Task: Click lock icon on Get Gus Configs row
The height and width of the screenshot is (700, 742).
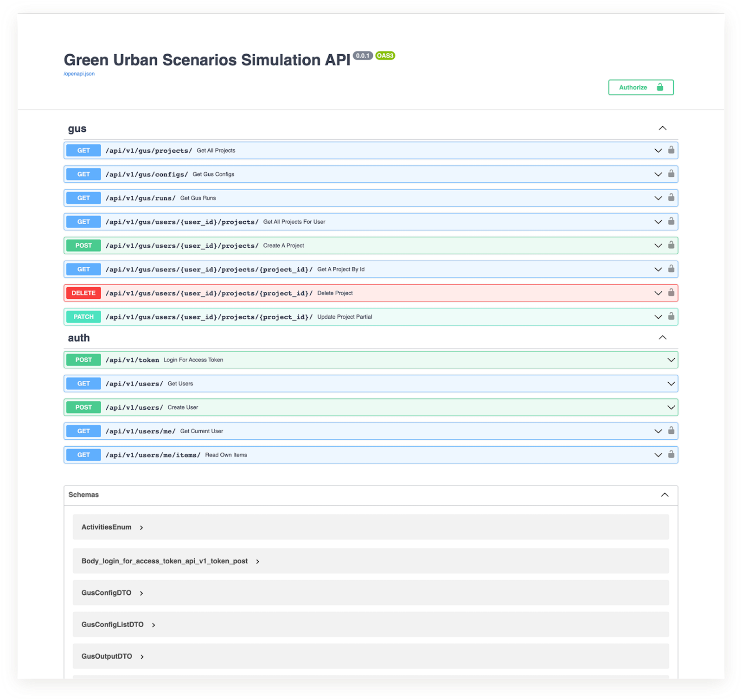Action: point(671,173)
